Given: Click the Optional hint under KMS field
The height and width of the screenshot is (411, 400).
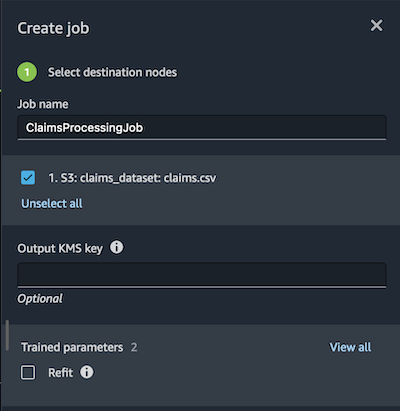Looking at the screenshot, I should (40, 299).
